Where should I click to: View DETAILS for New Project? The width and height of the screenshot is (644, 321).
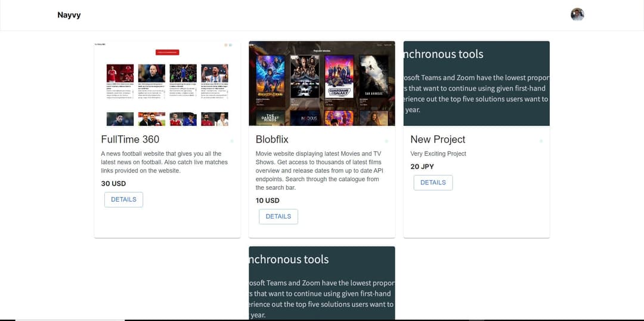point(433,183)
